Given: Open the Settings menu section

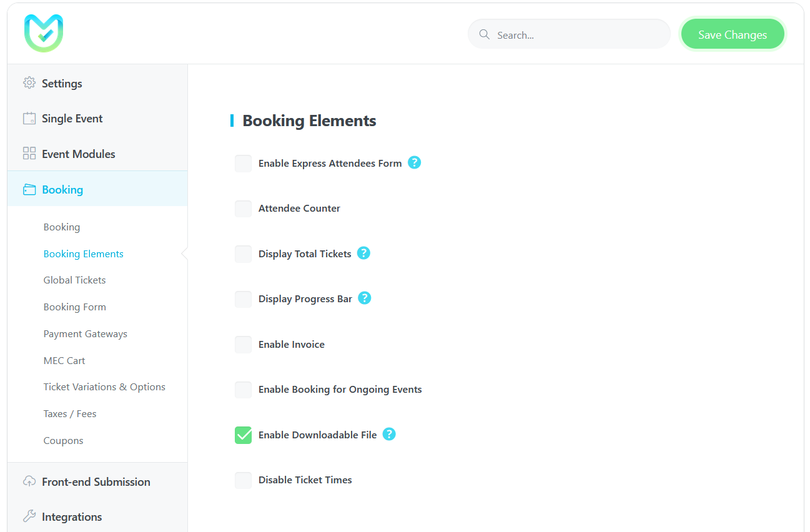Looking at the screenshot, I should [97, 83].
